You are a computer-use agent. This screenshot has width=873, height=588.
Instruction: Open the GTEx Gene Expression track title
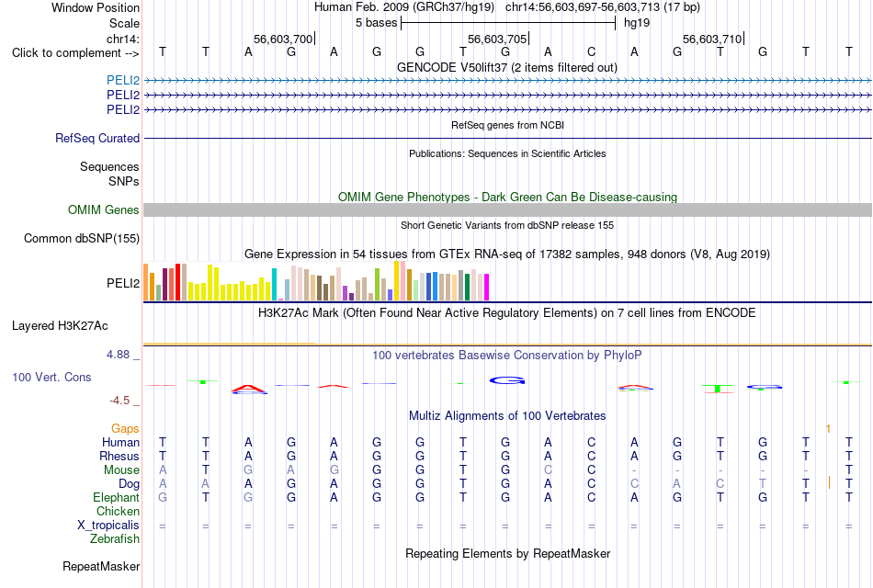507,254
